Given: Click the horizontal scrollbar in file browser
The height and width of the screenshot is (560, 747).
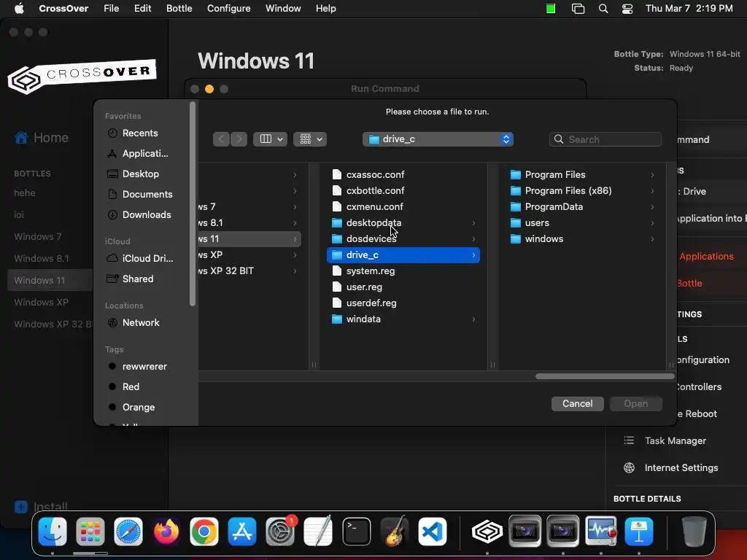Looking at the screenshot, I should [605, 376].
